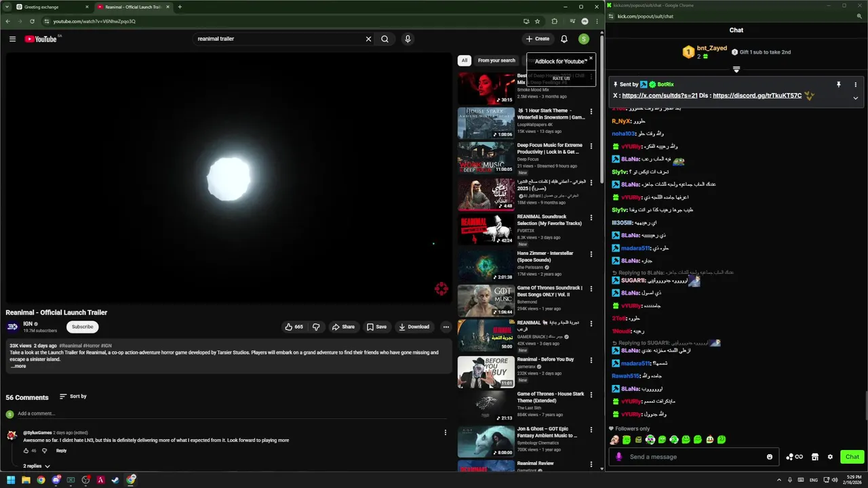Open options menu for SyluxGames comment
Image resolution: width=868 pixels, height=488 pixels.
coord(446,432)
